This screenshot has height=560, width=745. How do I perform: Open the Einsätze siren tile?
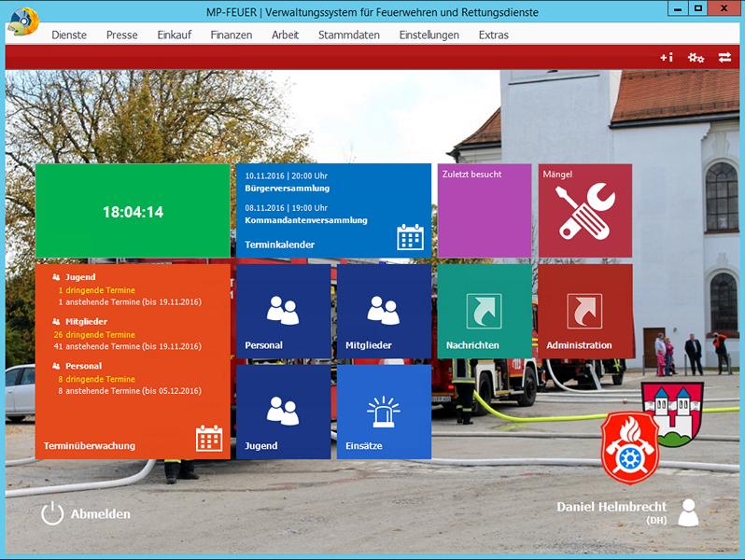click(x=384, y=412)
